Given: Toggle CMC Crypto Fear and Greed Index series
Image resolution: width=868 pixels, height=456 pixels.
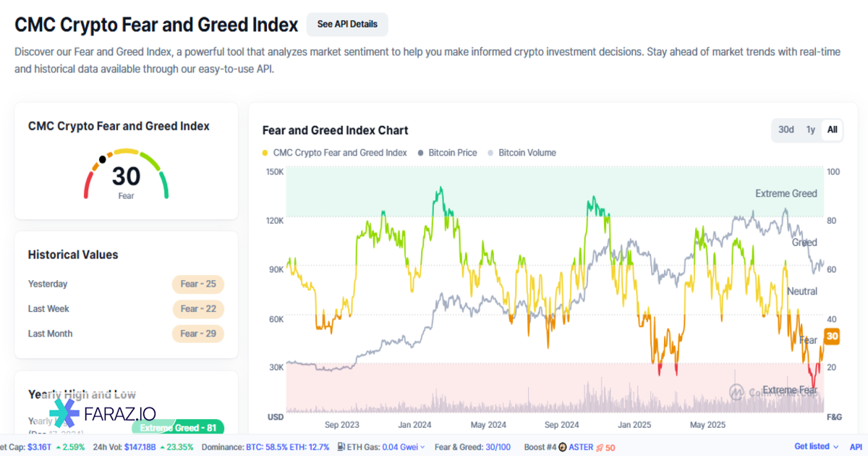Looking at the screenshot, I should pyautogui.click(x=334, y=153).
